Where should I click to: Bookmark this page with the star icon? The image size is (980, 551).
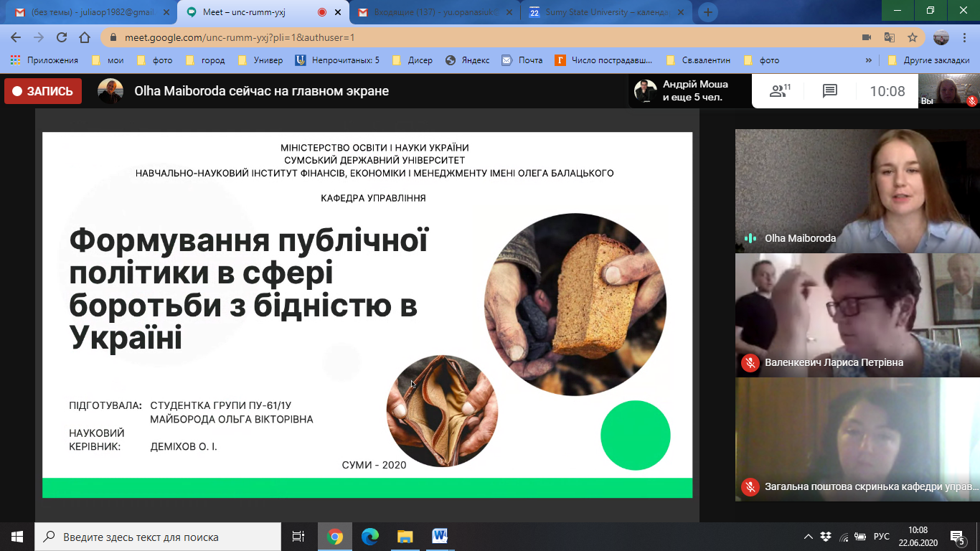click(912, 37)
